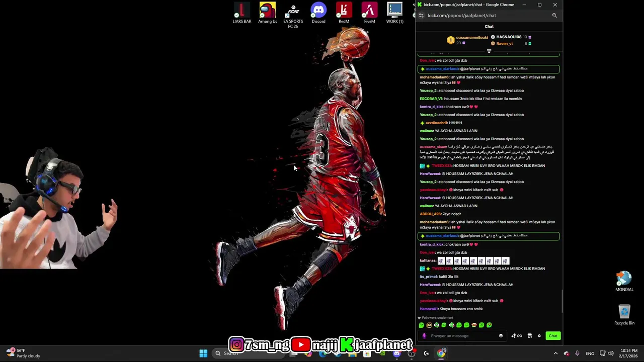Click username ESCOBAR_V1 in chat
This screenshot has width=644, height=362.
tap(431, 99)
